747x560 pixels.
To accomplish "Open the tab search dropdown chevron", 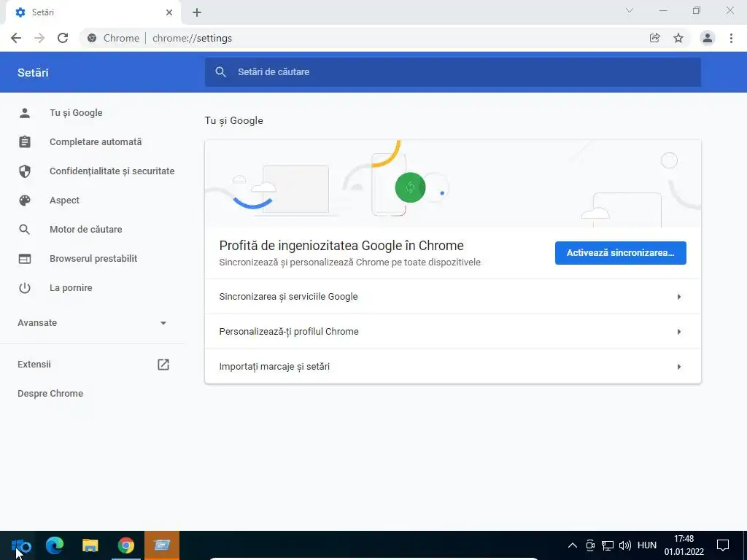I will click(x=630, y=10).
